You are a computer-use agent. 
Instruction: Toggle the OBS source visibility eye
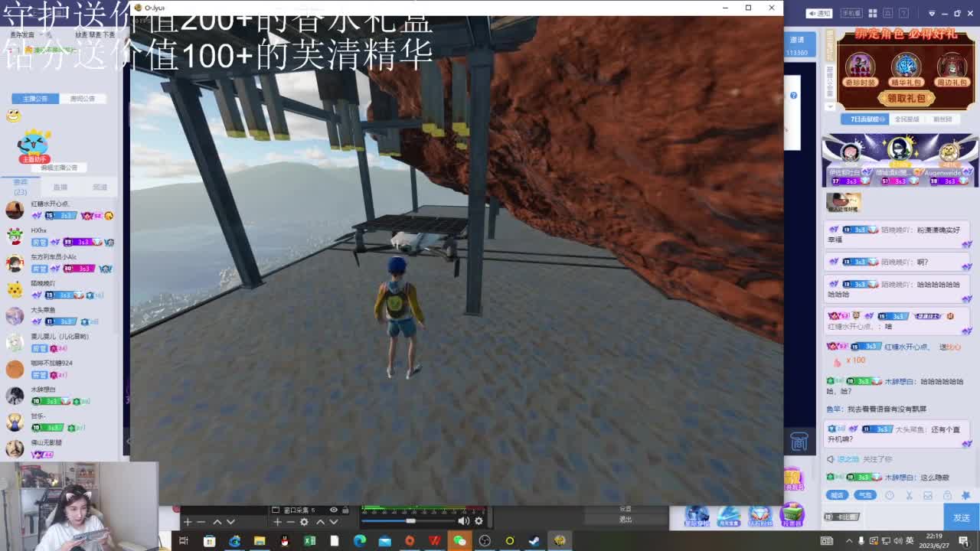(334, 510)
